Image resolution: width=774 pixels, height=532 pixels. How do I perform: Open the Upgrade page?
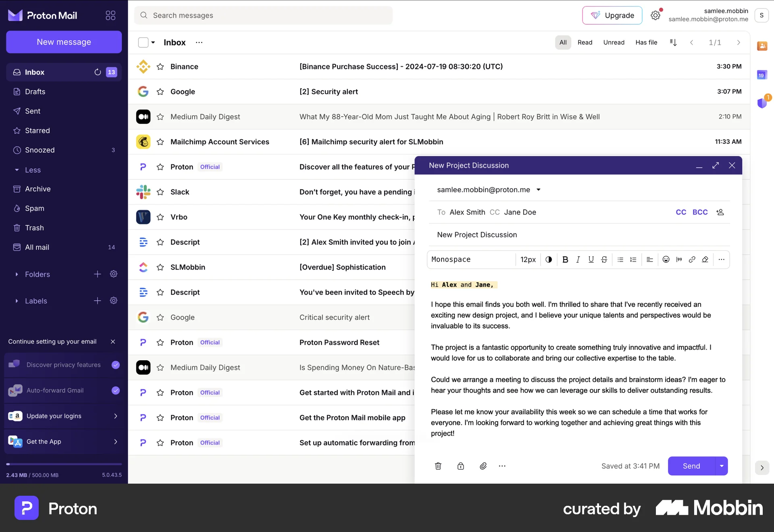point(612,15)
